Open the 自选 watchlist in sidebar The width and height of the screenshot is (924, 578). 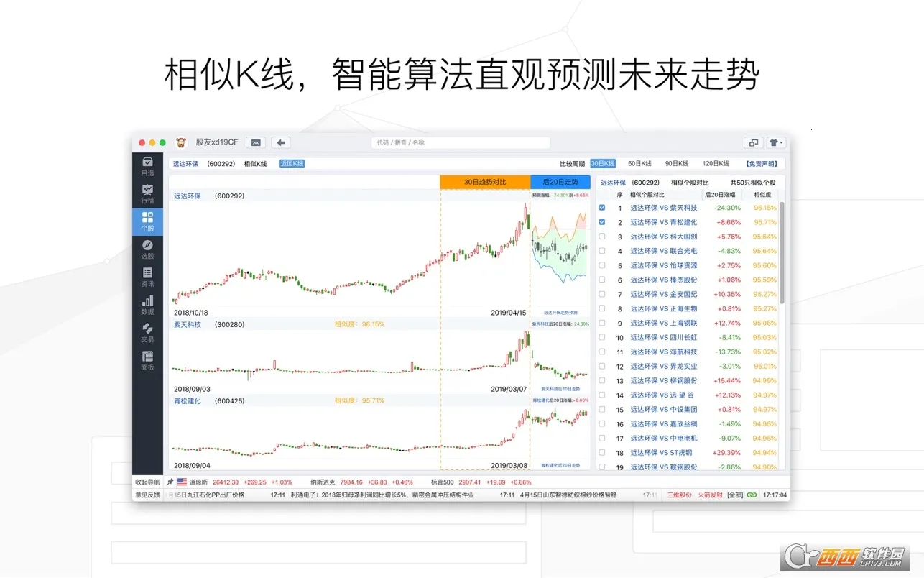coord(147,166)
